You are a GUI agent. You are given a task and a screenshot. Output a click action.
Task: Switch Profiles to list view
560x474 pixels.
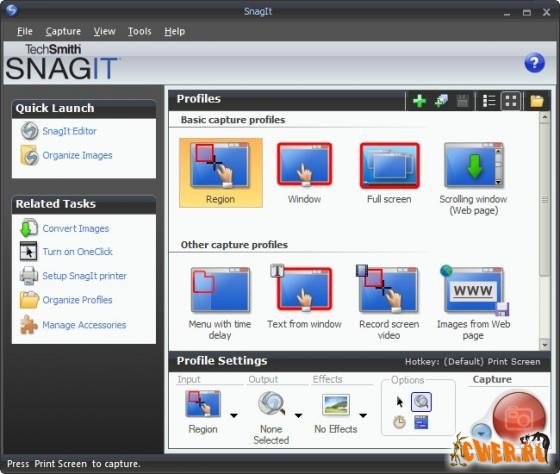pyautogui.click(x=489, y=101)
